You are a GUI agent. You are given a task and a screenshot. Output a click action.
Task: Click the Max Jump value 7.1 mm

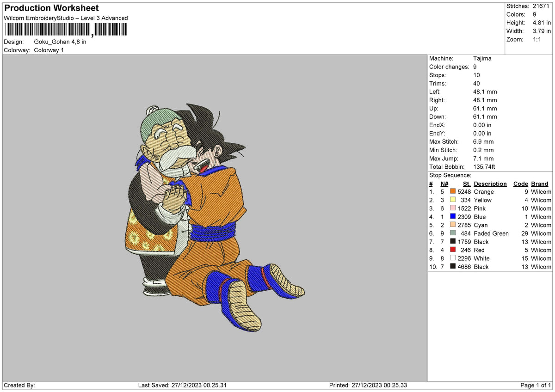[x=483, y=158]
